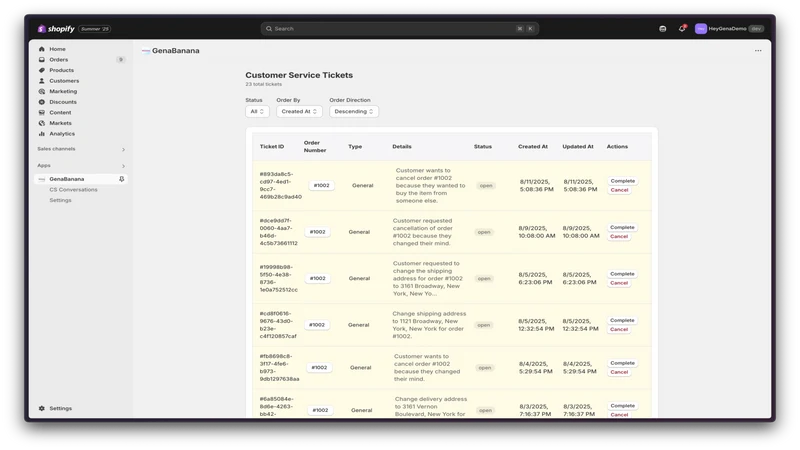Expand the Apps section chevron
The width and height of the screenshot is (800, 450).
[x=123, y=166]
